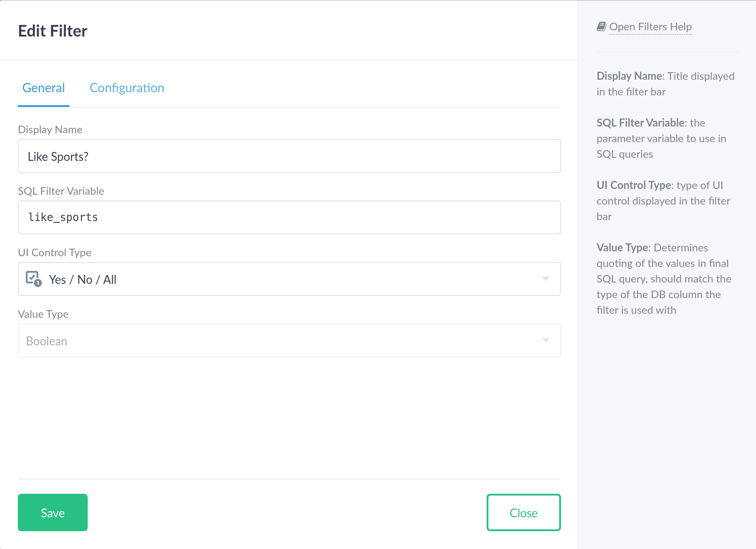Click the Value Type field label
Image resolution: width=756 pixels, height=549 pixels.
click(x=43, y=314)
